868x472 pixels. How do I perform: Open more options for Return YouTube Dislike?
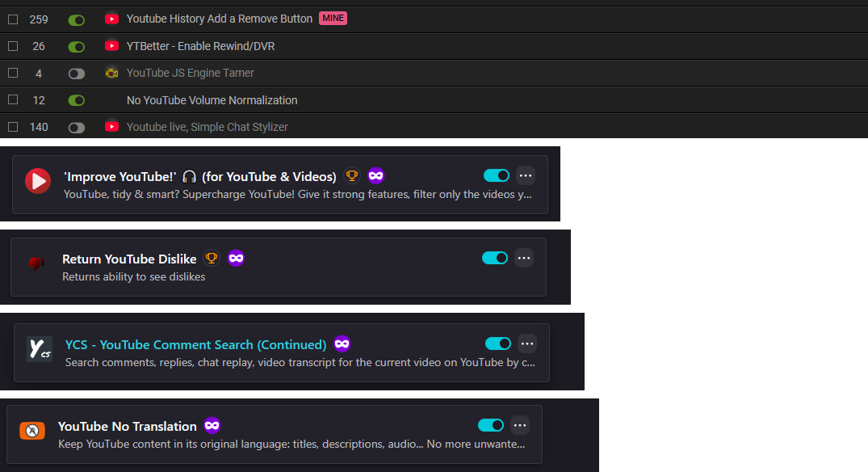pyautogui.click(x=524, y=258)
